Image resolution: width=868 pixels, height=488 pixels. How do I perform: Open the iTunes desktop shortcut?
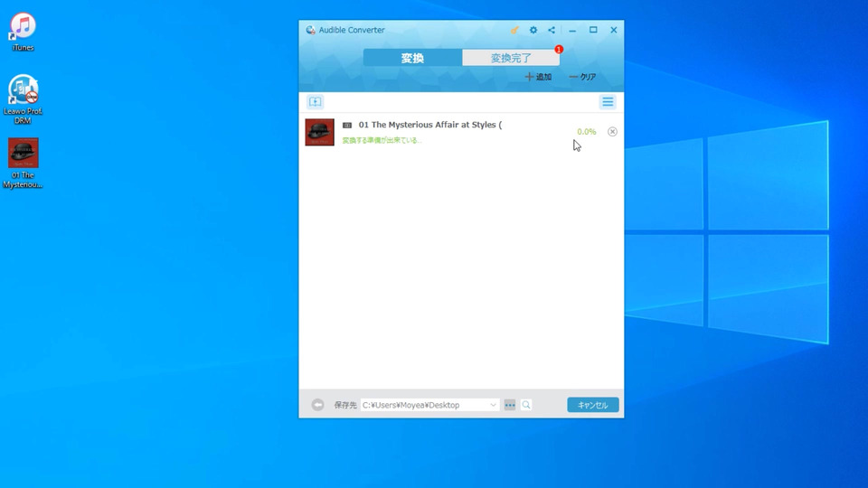click(23, 32)
